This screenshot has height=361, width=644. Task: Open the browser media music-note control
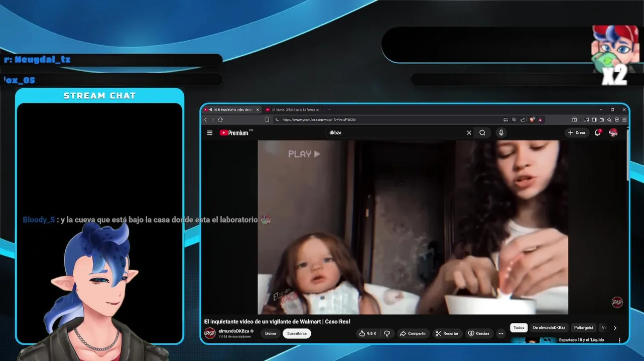(x=587, y=120)
